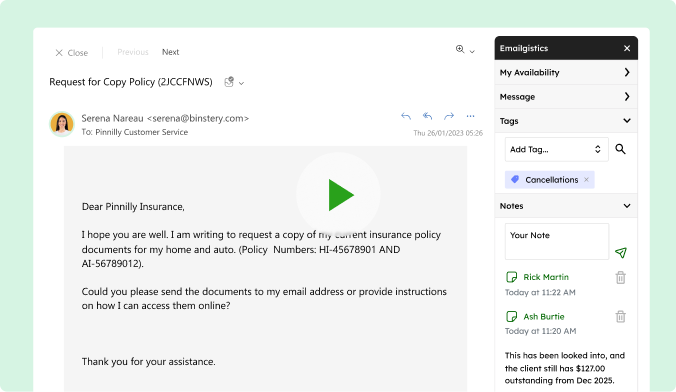Remove the Cancellations tag
This screenshot has height=392, width=676.
tap(586, 180)
